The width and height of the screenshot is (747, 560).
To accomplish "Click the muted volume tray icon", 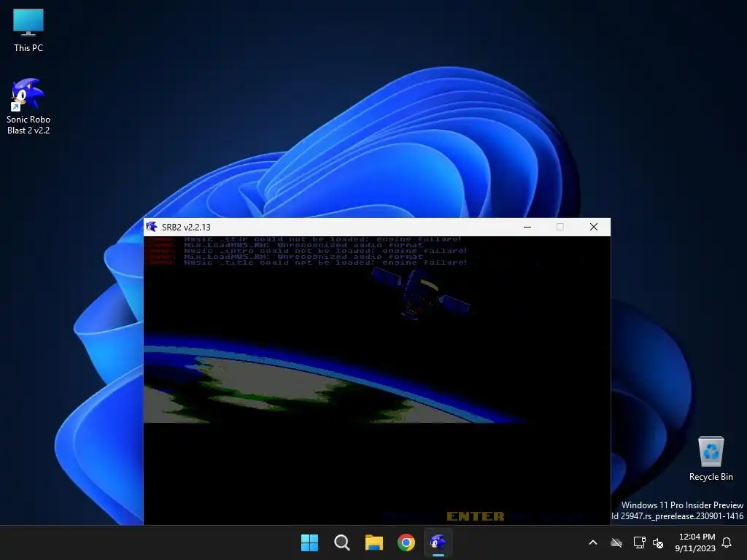I will point(659,542).
